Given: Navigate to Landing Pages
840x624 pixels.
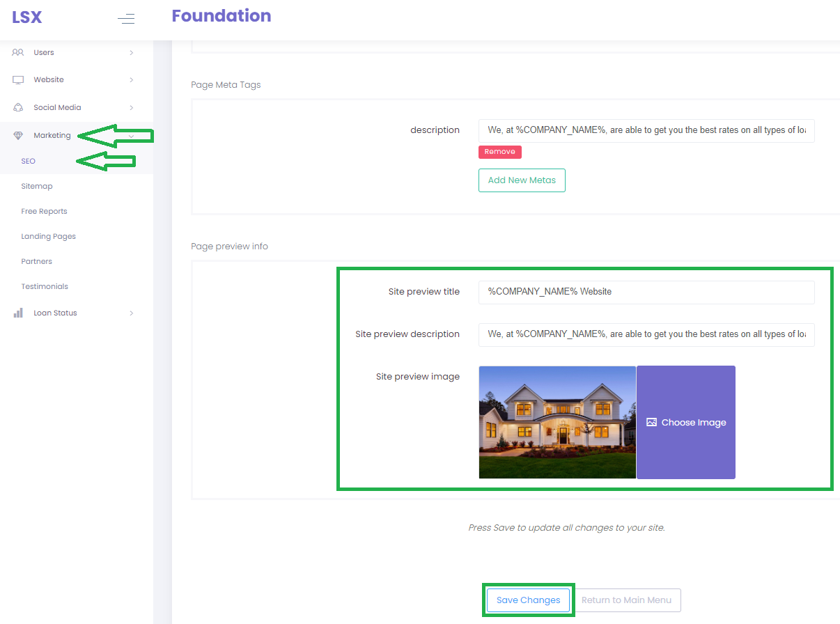Looking at the screenshot, I should pyautogui.click(x=48, y=236).
